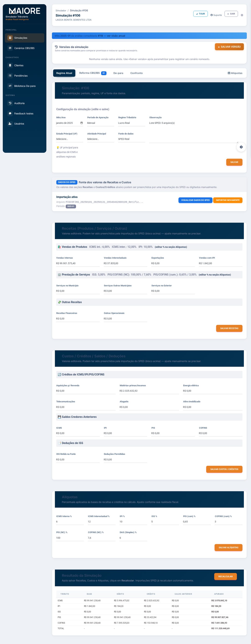Follow the Simulador breadcrumb link
Viewport: 251px width, 644px height.
pyautogui.click(x=61, y=10)
